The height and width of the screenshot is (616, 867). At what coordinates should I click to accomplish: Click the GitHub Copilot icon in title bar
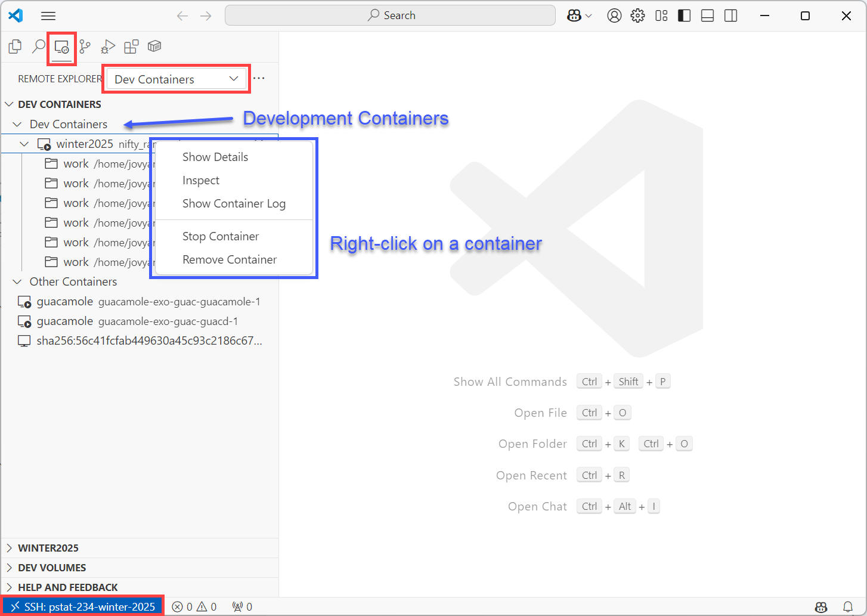point(574,16)
